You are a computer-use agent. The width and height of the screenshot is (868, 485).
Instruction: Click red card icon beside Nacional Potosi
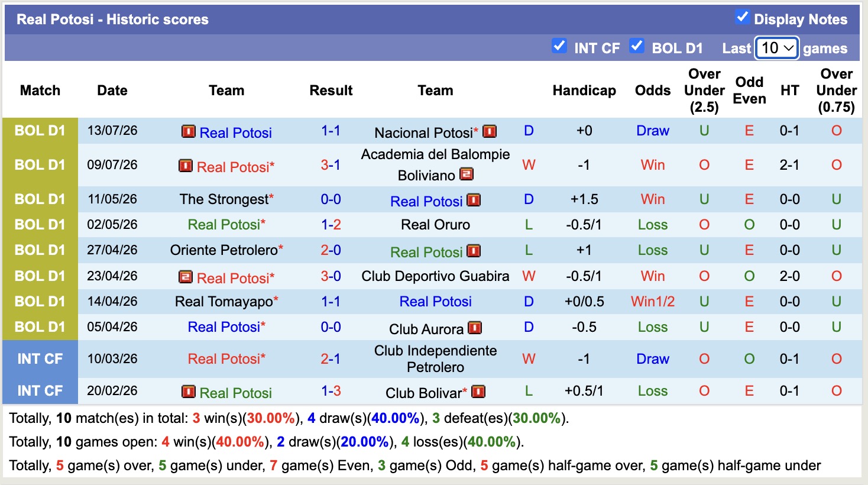point(490,131)
